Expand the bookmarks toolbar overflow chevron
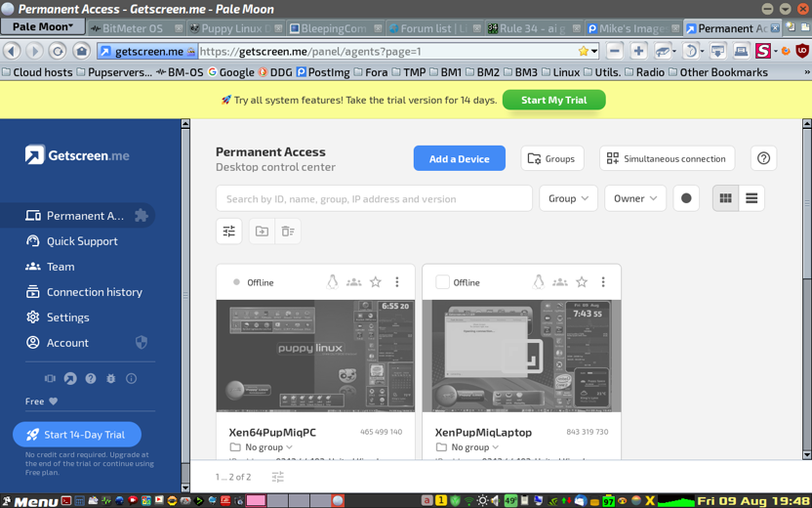This screenshot has width=812, height=508. pos(807,72)
